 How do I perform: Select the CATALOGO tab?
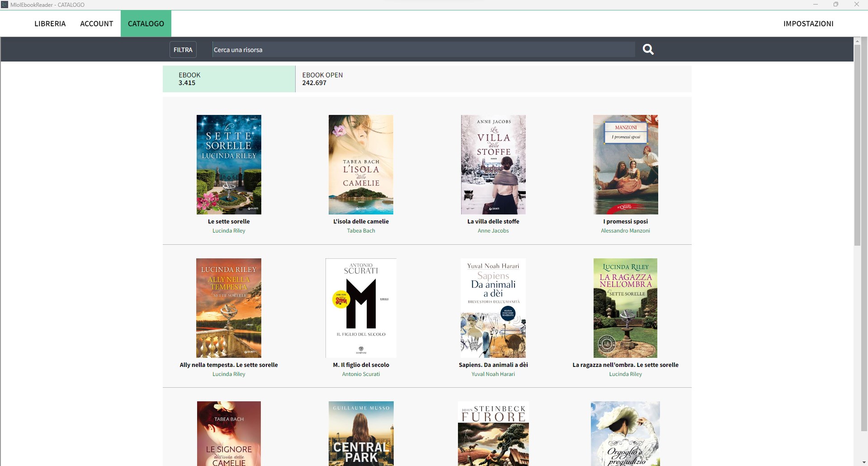click(x=146, y=24)
